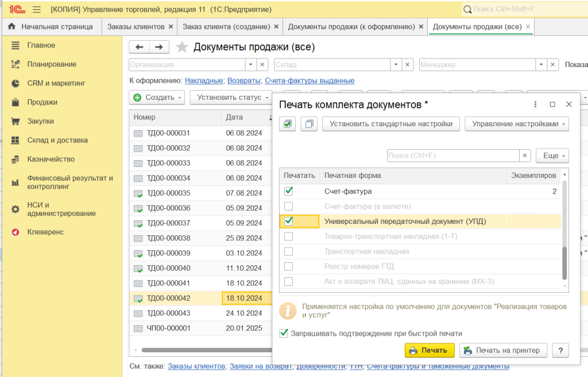This screenshot has height=377, width=588.
Task: Open the three-dot dialog options menu
Action: (535, 104)
